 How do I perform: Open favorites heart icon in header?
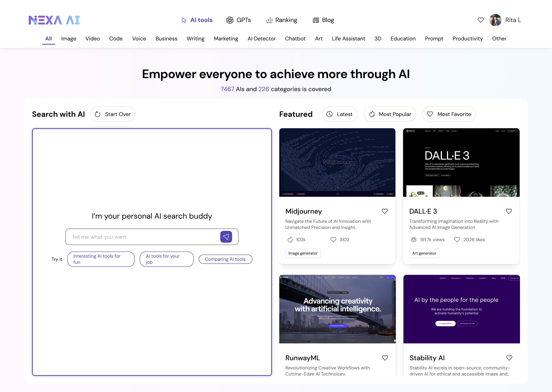(x=480, y=20)
